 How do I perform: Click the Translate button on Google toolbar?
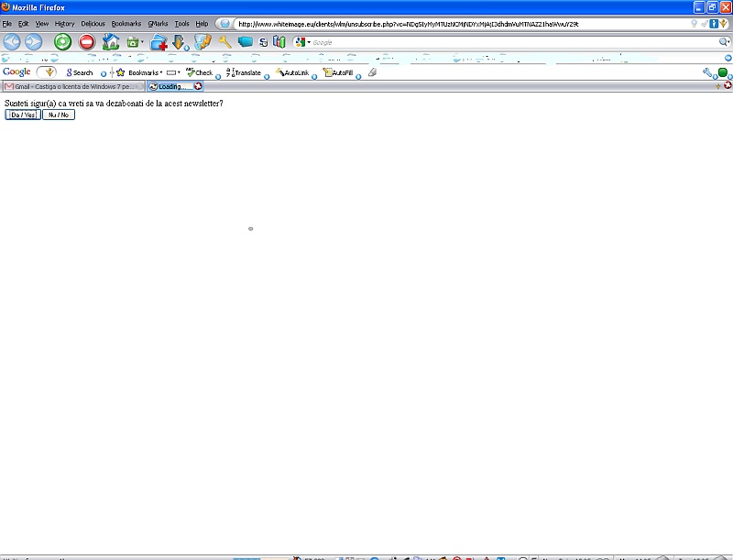tap(244, 72)
